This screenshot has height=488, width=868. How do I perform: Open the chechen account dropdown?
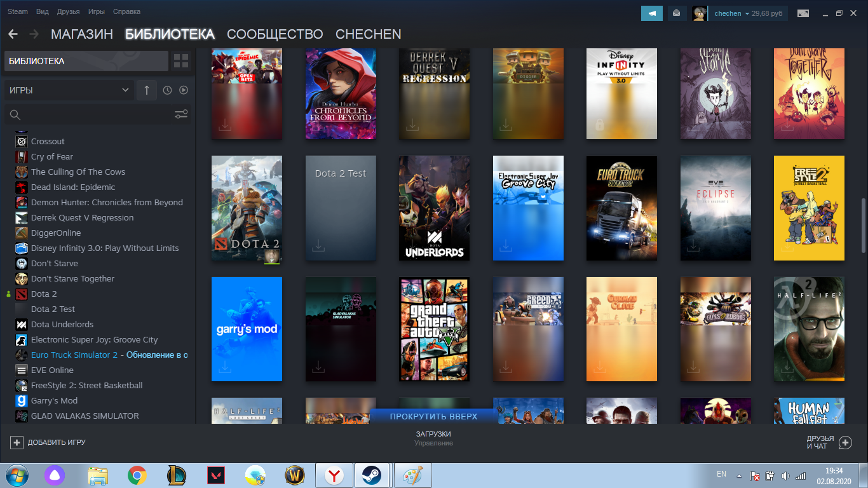pos(732,13)
